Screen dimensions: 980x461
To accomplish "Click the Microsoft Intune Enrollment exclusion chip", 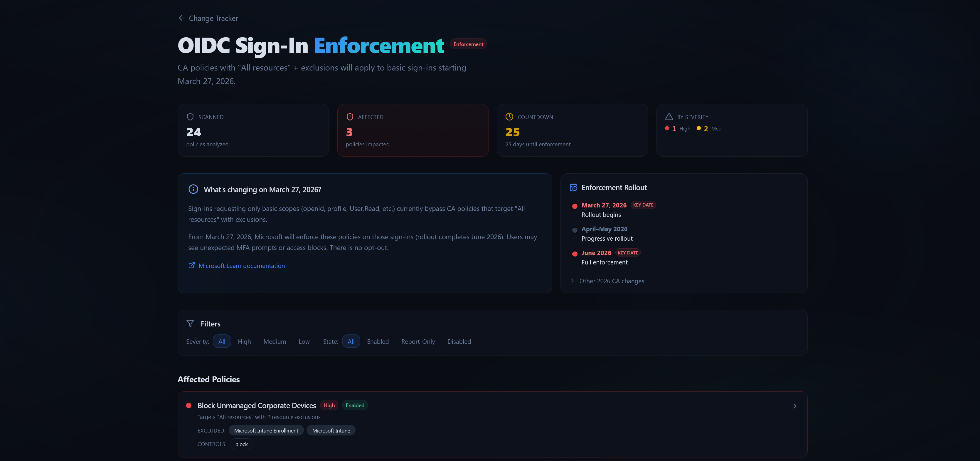I will point(266,430).
